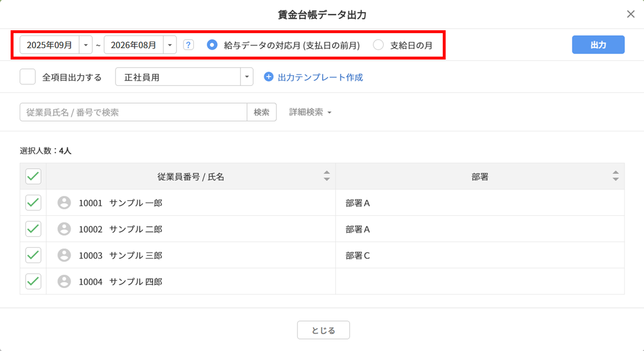644x351 pixels.
Task: Select the 支給日の月 radio button
Action: [378, 45]
